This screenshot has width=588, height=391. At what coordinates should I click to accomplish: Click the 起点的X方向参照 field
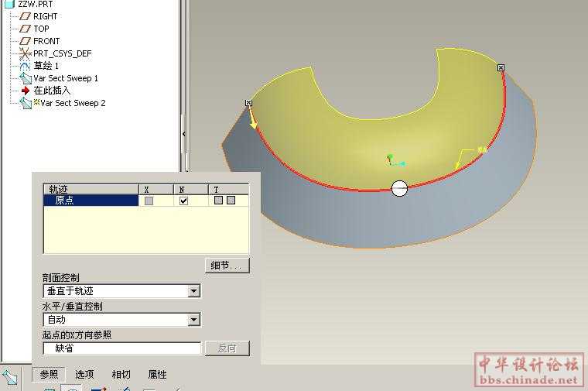point(122,348)
